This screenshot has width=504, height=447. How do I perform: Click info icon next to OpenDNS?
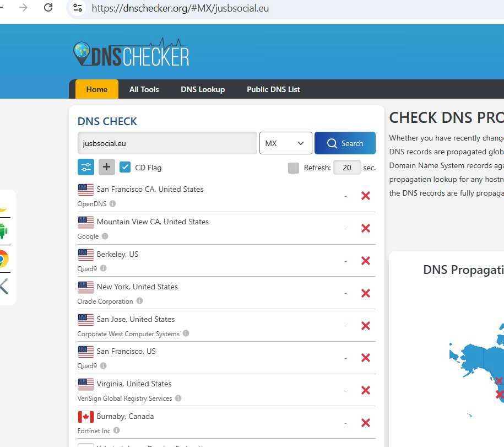click(113, 203)
